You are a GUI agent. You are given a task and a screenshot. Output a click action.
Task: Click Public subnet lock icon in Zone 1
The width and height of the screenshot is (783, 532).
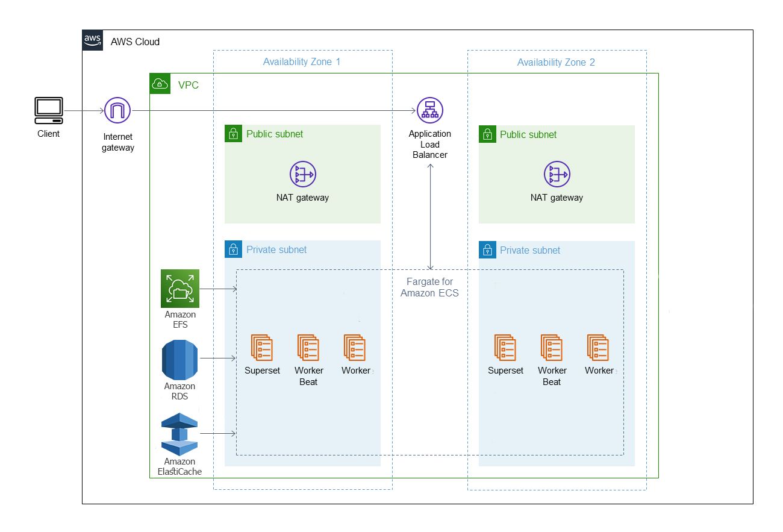[232, 134]
